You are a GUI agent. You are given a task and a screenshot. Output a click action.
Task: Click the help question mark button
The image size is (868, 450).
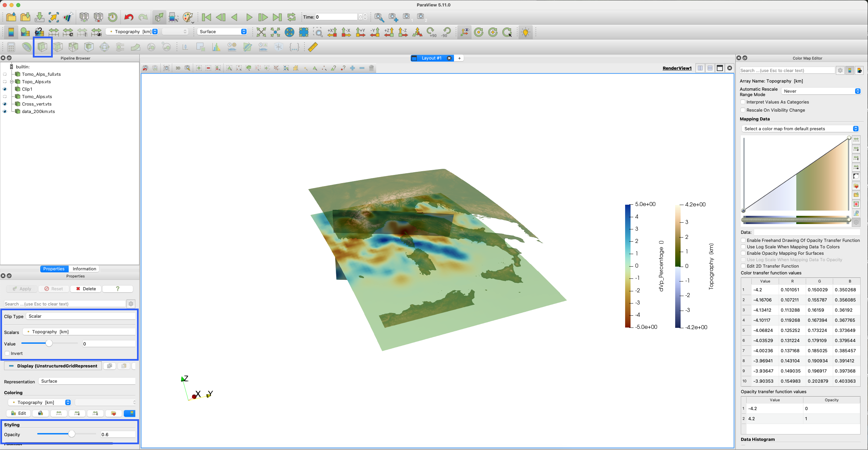click(x=118, y=289)
